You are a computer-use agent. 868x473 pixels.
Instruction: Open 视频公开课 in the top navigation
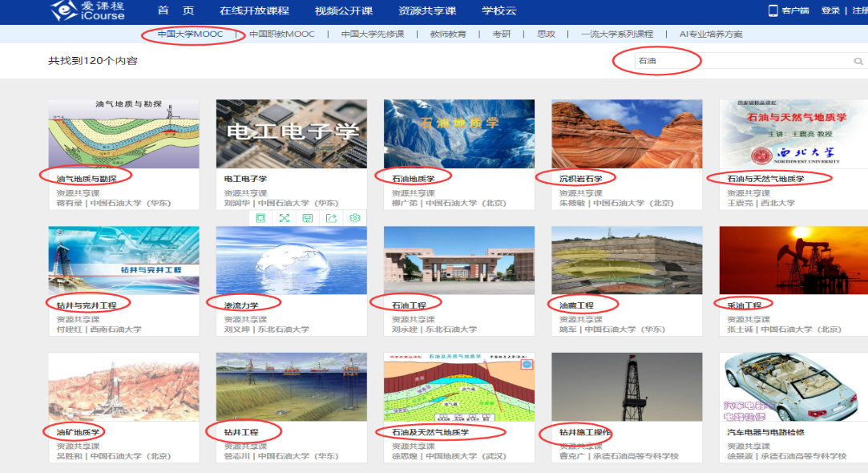point(344,10)
